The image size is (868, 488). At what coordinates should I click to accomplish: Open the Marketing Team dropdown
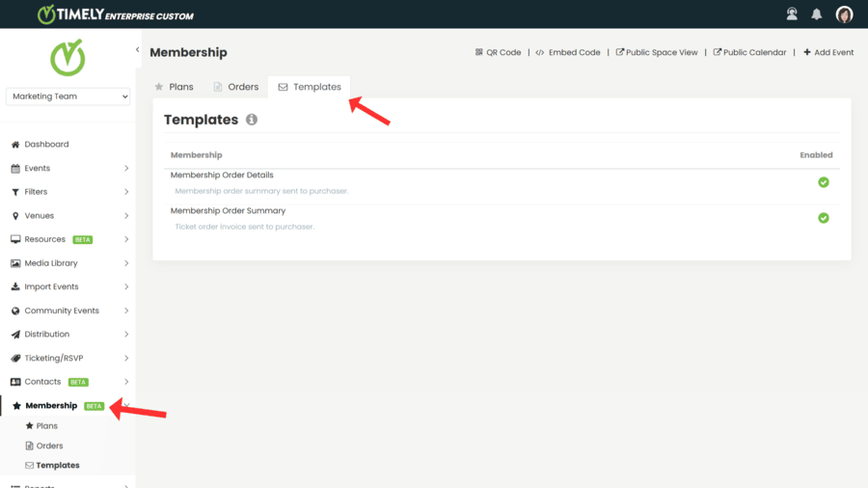tap(68, 96)
